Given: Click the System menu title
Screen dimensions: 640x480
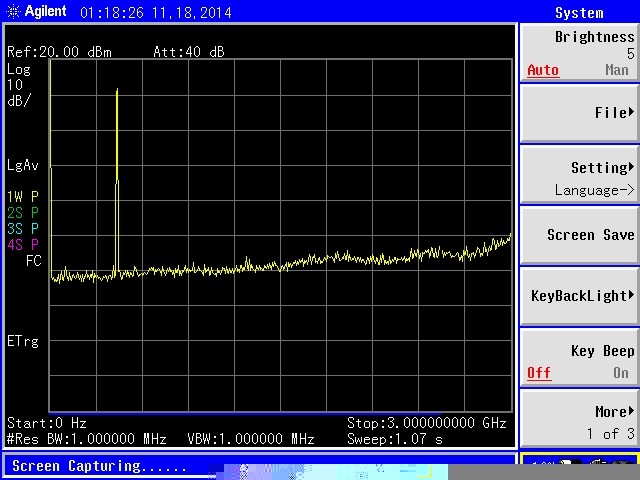Looking at the screenshot, I should point(579,13).
